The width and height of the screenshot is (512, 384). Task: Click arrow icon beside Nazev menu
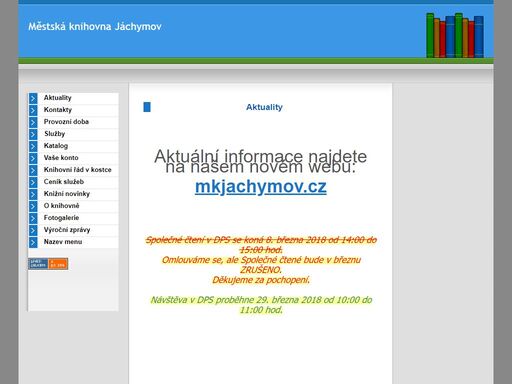click(33, 242)
